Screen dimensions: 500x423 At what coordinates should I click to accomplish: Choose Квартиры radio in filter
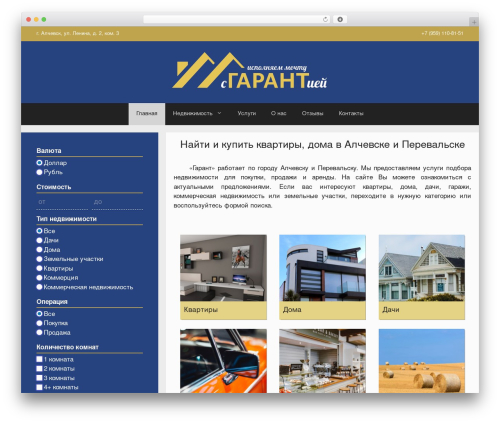[x=39, y=268]
